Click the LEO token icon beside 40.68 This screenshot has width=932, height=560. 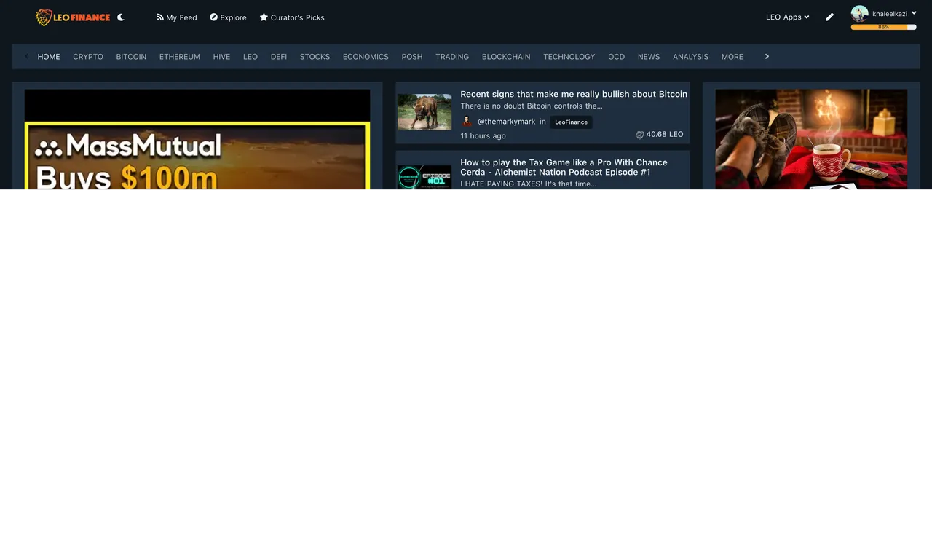coord(640,135)
